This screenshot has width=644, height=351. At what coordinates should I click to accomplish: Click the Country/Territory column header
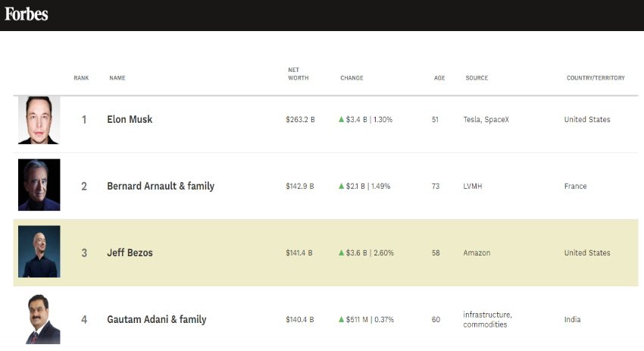tap(596, 78)
